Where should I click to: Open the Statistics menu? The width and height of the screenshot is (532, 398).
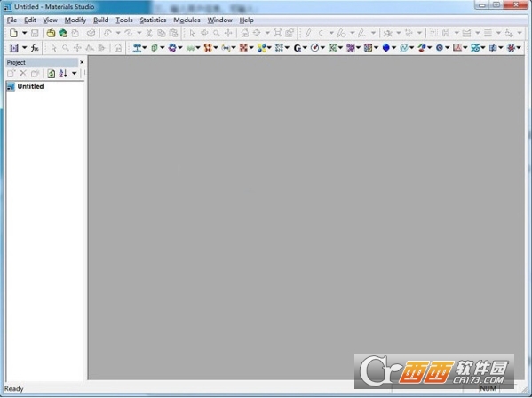pyautogui.click(x=153, y=20)
